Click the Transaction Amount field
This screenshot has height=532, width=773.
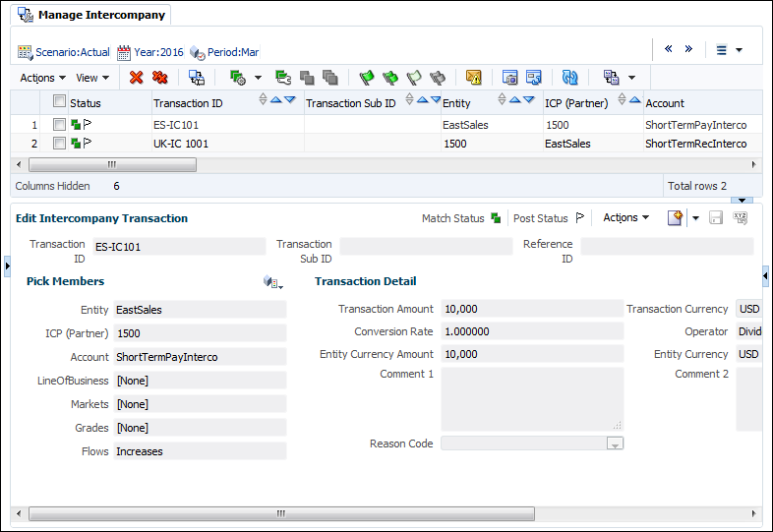(x=532, y=310)
